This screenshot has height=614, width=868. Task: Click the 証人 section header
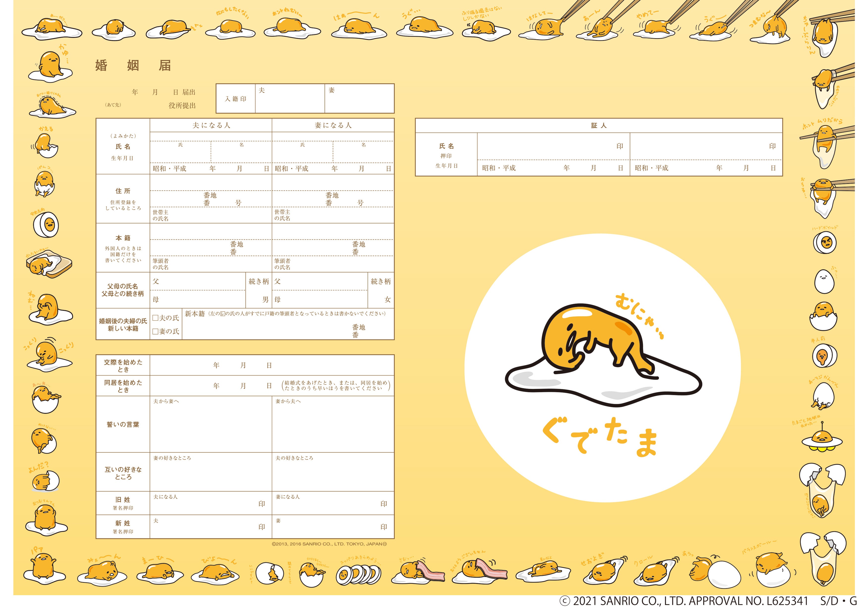(598, 126)
